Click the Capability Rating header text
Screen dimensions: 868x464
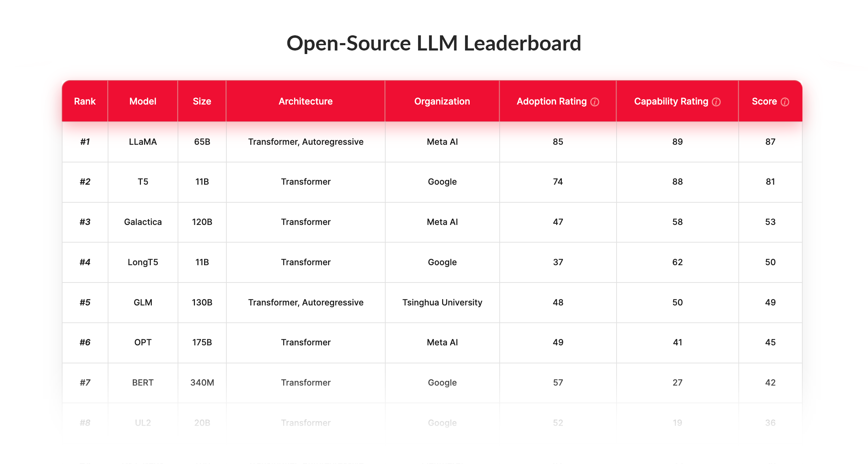(x=671, y=101)
